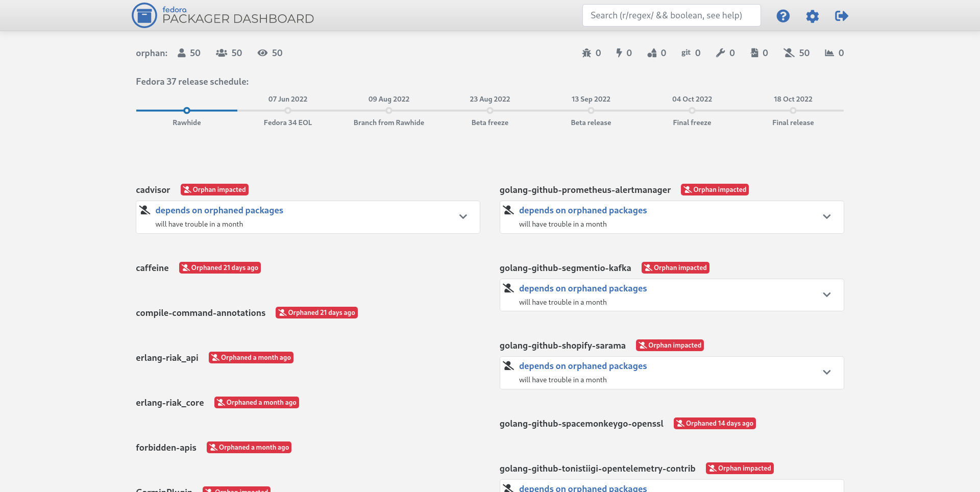Click the Branch from Rawhide timeline marker

click(389, 110)
